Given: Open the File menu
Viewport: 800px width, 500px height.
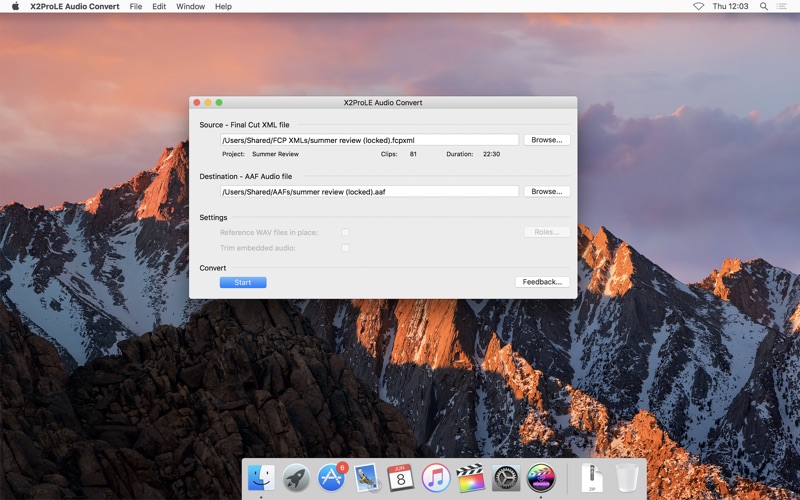Looking at the screenshot, I should click(x=136, y=6).
